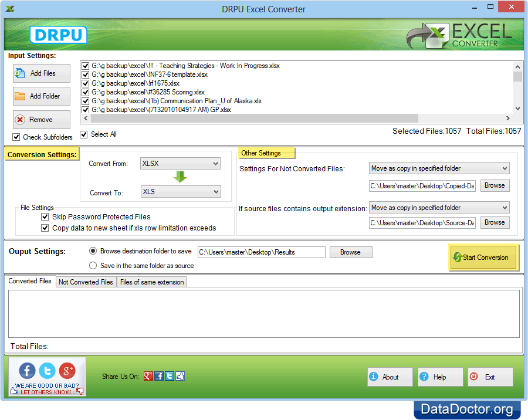Screen dimensions: 528x420
Task: Click small thumbs-up like share icon
Action: [x=180, y=376]
